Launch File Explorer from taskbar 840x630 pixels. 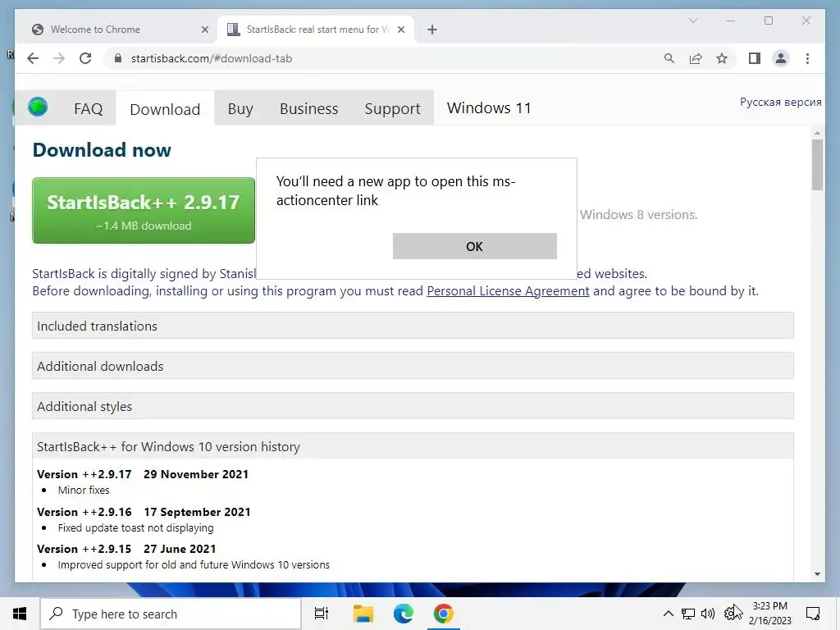coord(363,614)
